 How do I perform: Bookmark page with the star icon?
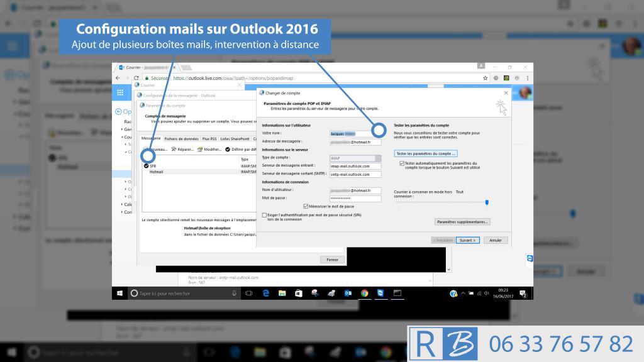click(485, 78)
